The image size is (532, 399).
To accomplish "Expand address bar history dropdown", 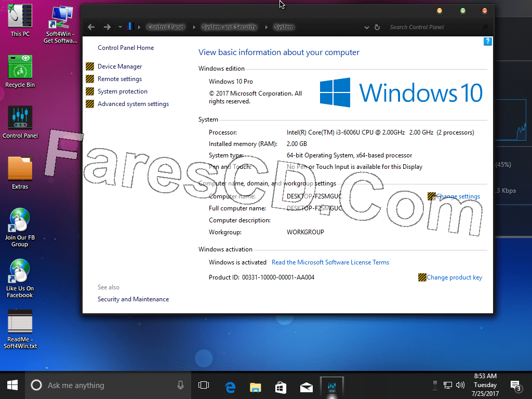I will [x=366, y=28].
